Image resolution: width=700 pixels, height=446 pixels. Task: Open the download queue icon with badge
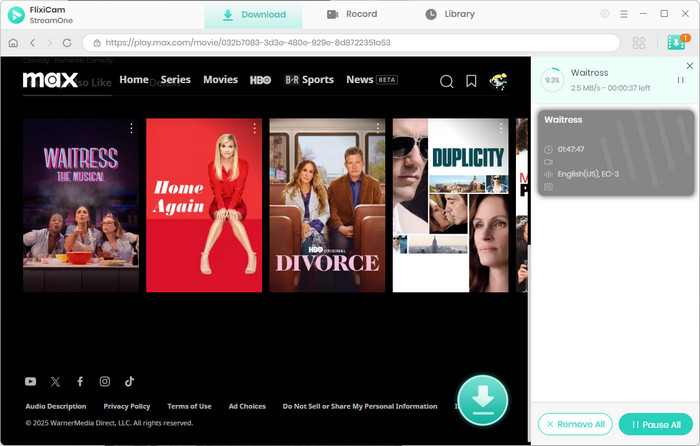pyautogui.click(x=677, y=42)
